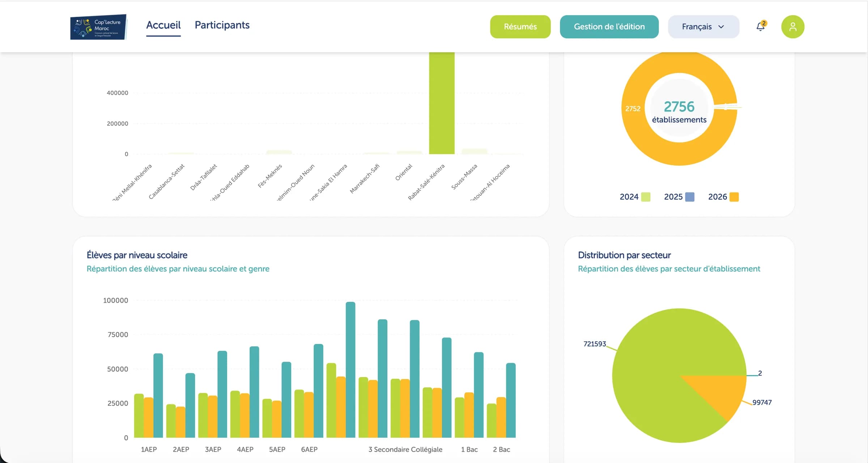Click the Distribution par secteur heading

click(x=624, y=255)
